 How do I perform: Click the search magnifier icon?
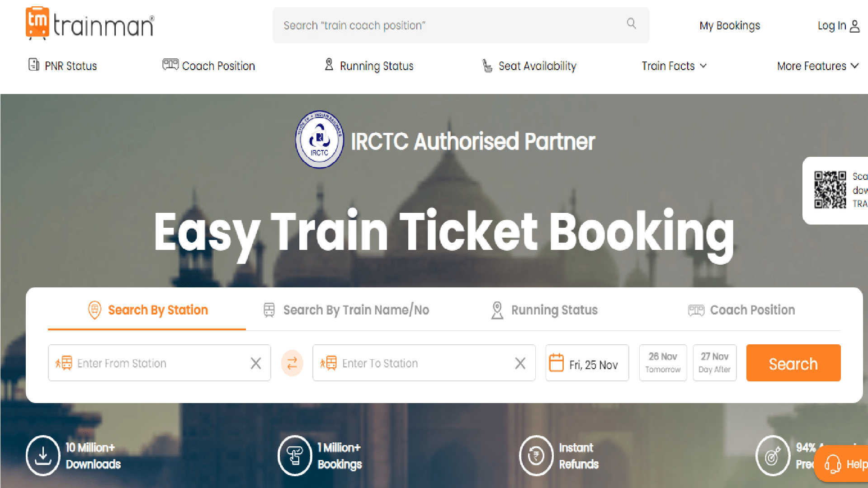[631, 24]
